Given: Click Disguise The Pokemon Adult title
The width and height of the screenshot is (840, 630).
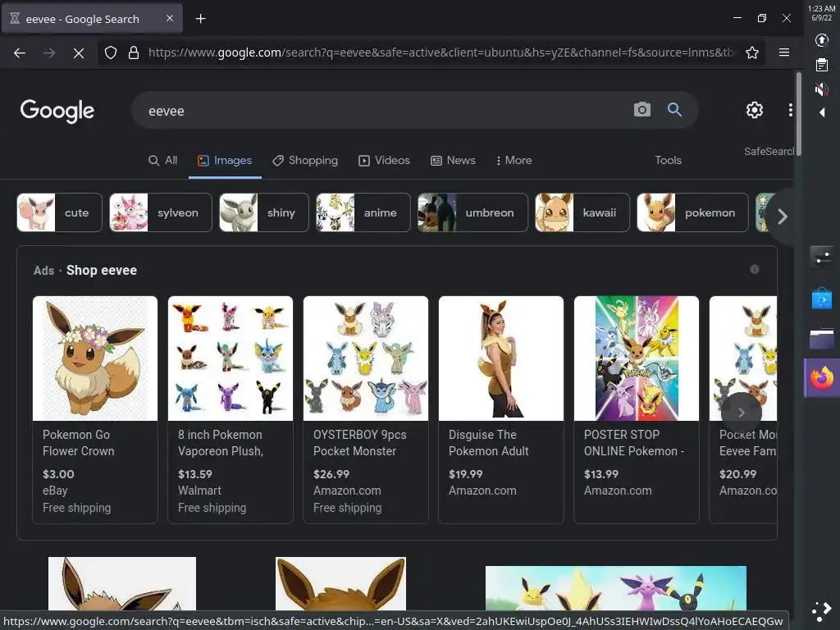Looking at the screenshot, I should [x=489, y=442].
